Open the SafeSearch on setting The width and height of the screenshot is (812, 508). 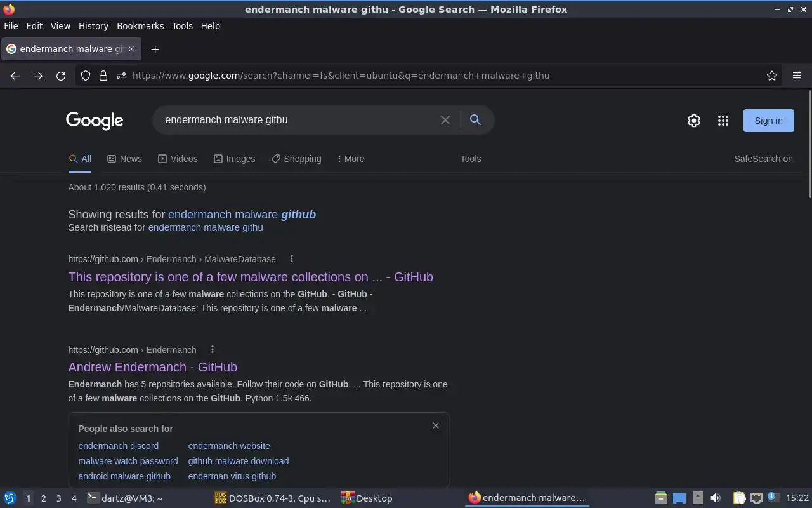point(763,159)
